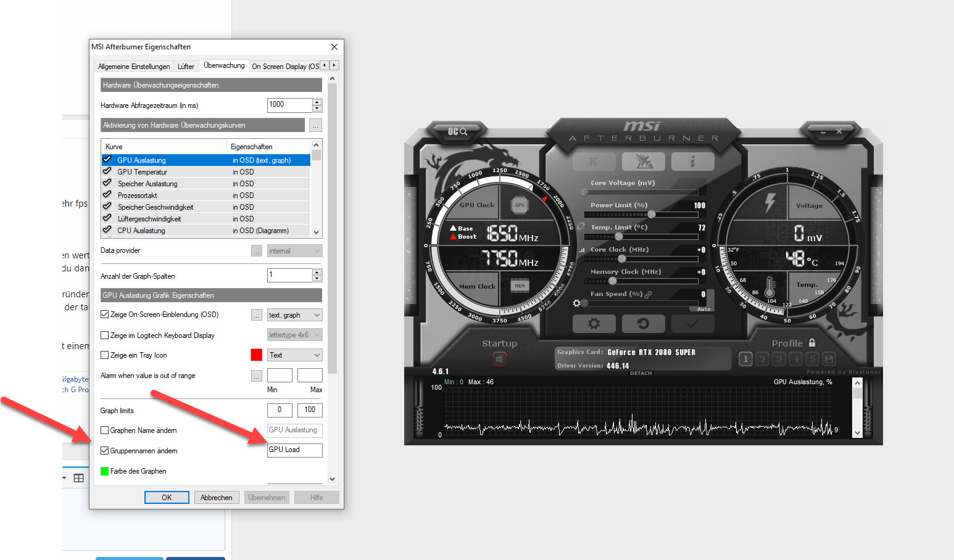The height and width of the screenshot is (560, 954).
Task: Open the OC Scanner in Afterburner
Action: pos(457,131)
